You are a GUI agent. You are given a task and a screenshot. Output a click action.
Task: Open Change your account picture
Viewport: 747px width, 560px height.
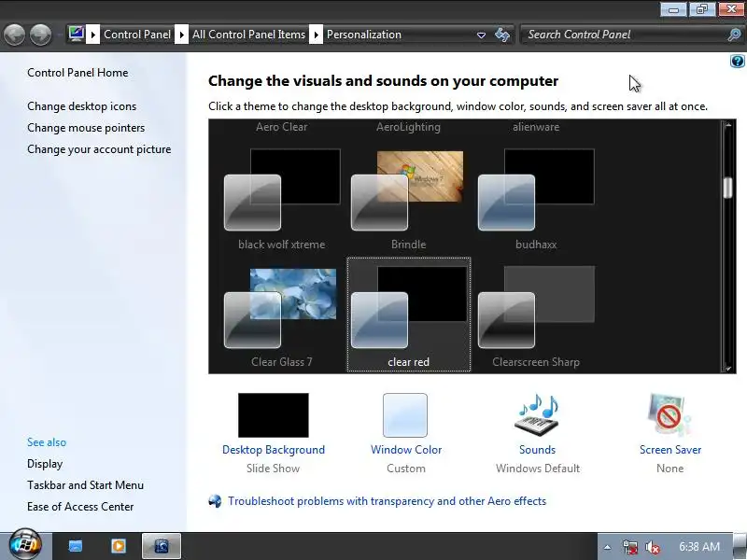99,149
